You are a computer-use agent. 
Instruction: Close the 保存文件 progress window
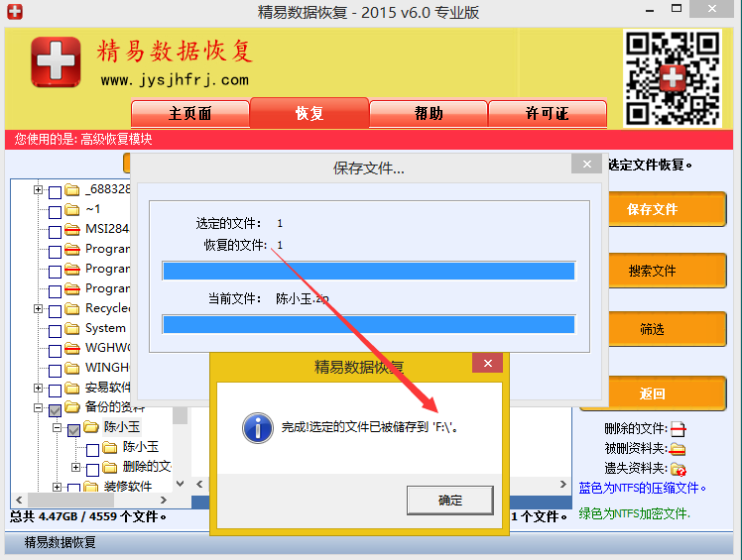point(587,165)
